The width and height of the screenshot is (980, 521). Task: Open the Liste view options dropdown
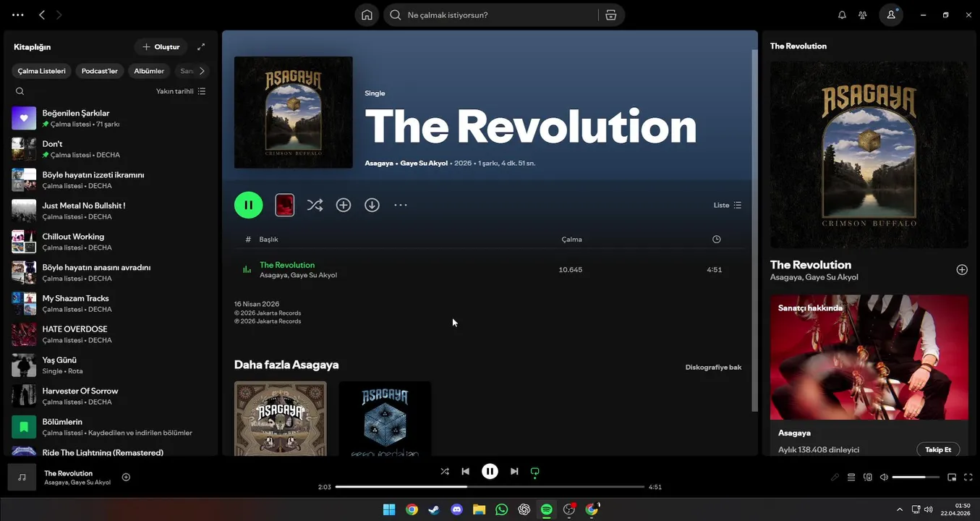tap(727, 205)
